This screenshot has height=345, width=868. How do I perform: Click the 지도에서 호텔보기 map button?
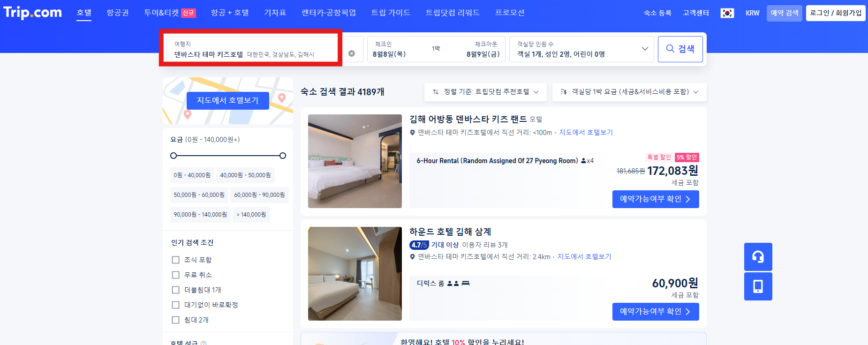click(228, 101)
